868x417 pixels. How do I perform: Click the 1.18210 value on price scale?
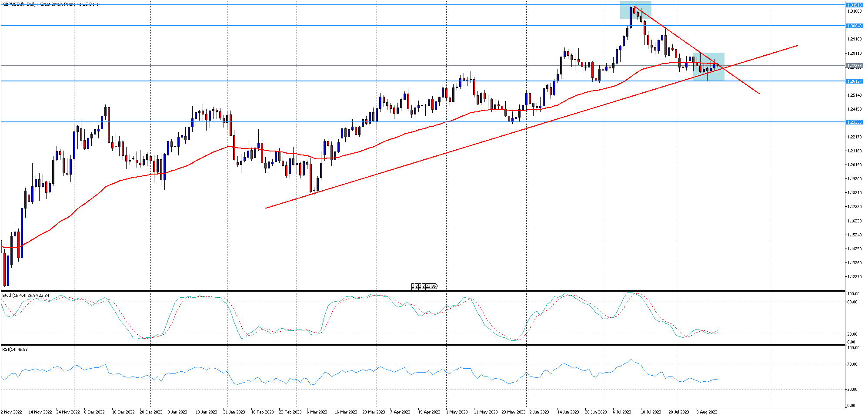click(x=854, y=193)
